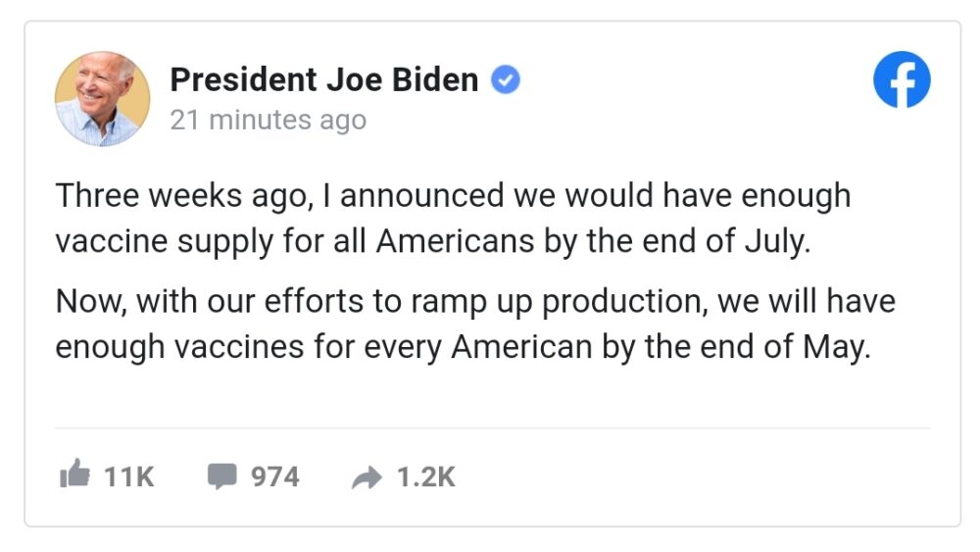980x552 pixels.
Task: Click the divider line above reactions
Action: pyautogui.click(x=493, y=428)
